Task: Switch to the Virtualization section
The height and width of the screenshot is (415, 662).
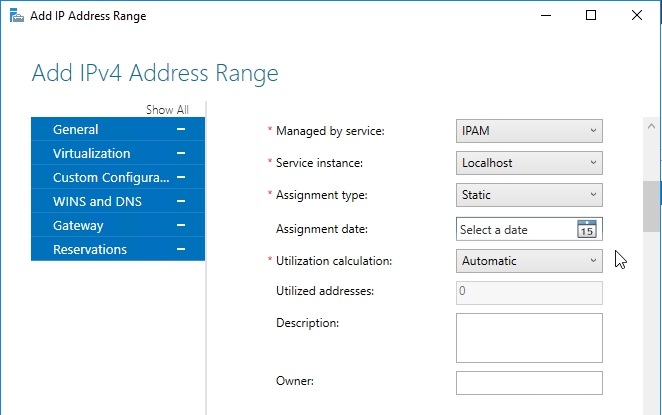Action: [92, 154]
